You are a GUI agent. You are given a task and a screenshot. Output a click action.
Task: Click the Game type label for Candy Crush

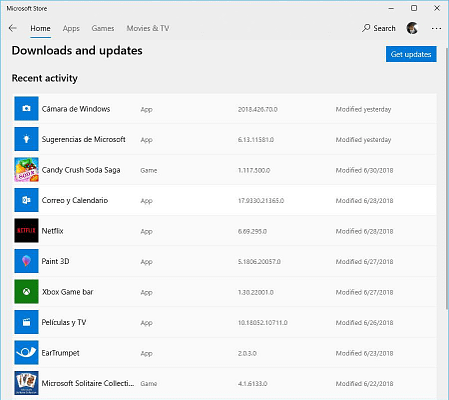149,170
